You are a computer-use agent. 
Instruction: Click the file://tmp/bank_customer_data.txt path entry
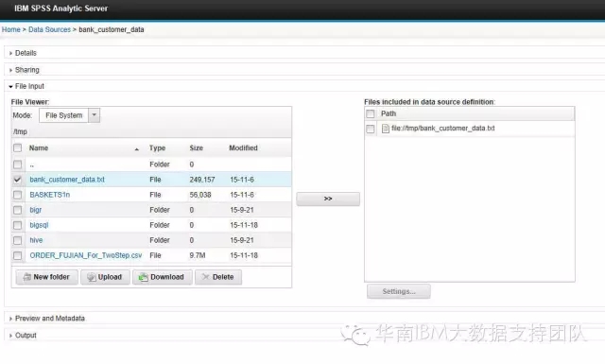(x=443, y=129)
